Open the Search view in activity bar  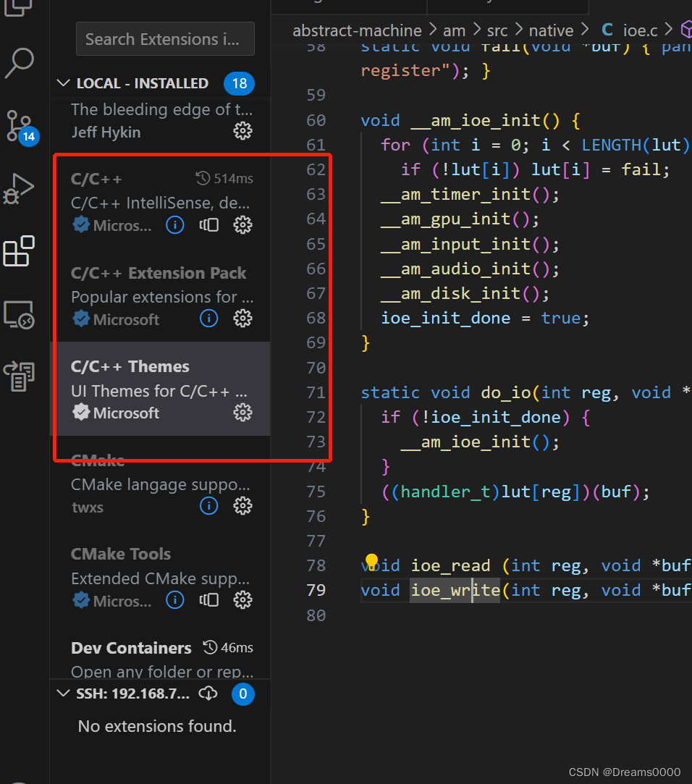tap(20, 63)
